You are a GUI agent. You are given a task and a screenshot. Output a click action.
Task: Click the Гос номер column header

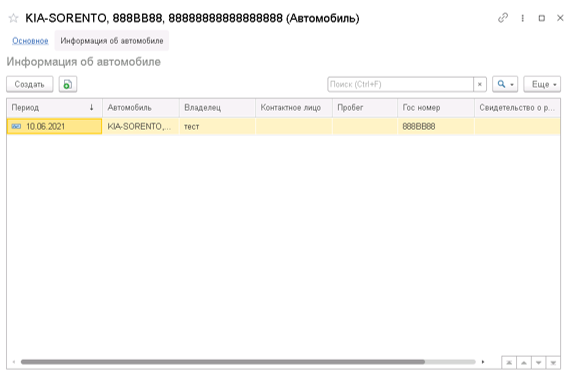click(x=436, y=108)
